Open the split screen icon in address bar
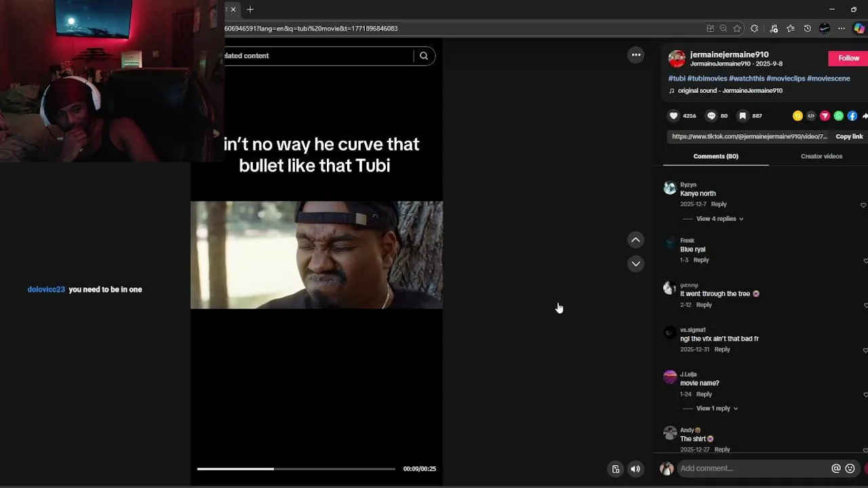This screenshot has height=488, width=868. [710, 28]
